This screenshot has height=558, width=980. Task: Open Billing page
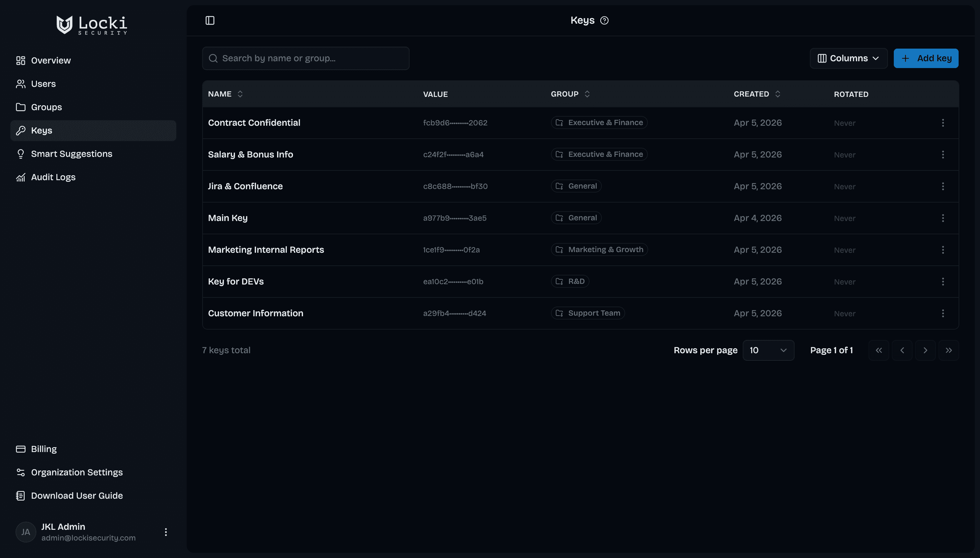point(93,449)
